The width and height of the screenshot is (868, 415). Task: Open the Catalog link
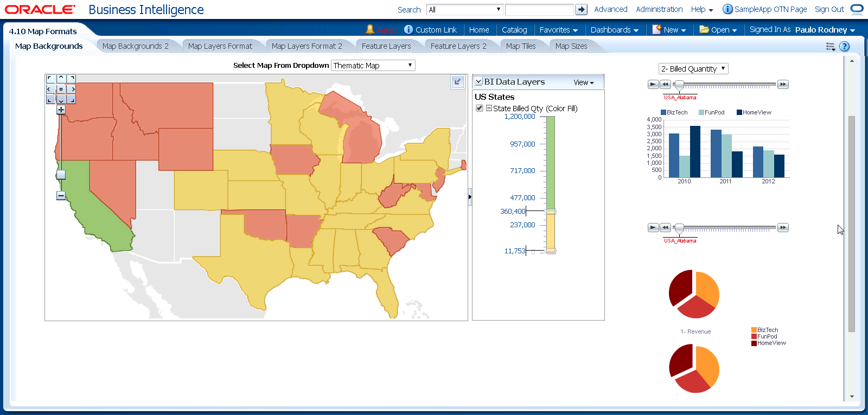514,30
